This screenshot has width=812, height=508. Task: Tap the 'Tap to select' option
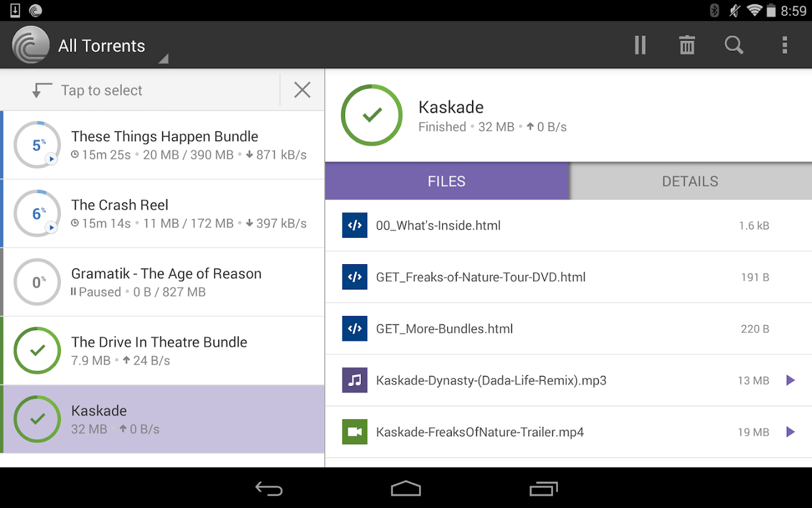pos(101,90)
